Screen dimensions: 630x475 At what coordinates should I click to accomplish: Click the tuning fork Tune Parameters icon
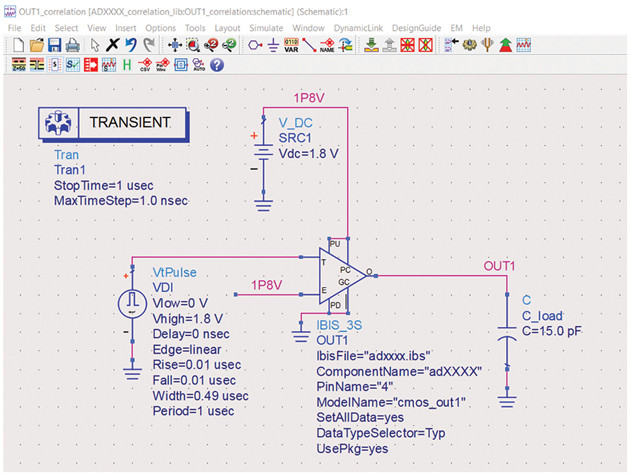487,45
